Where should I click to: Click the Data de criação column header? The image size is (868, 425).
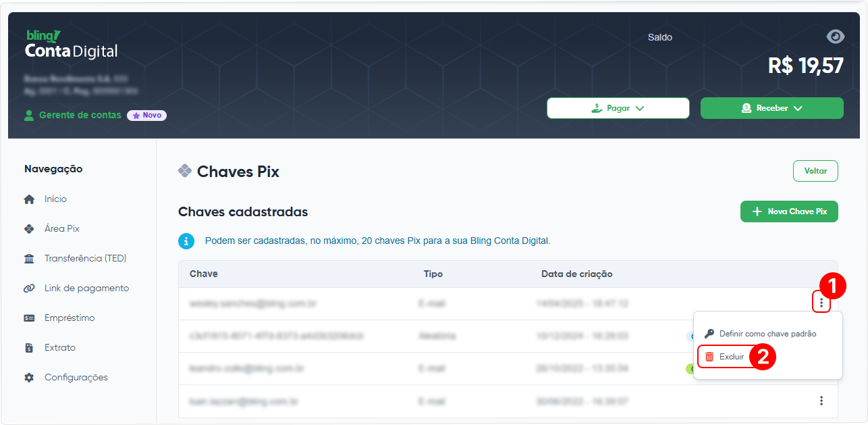(x=577, y=274)
